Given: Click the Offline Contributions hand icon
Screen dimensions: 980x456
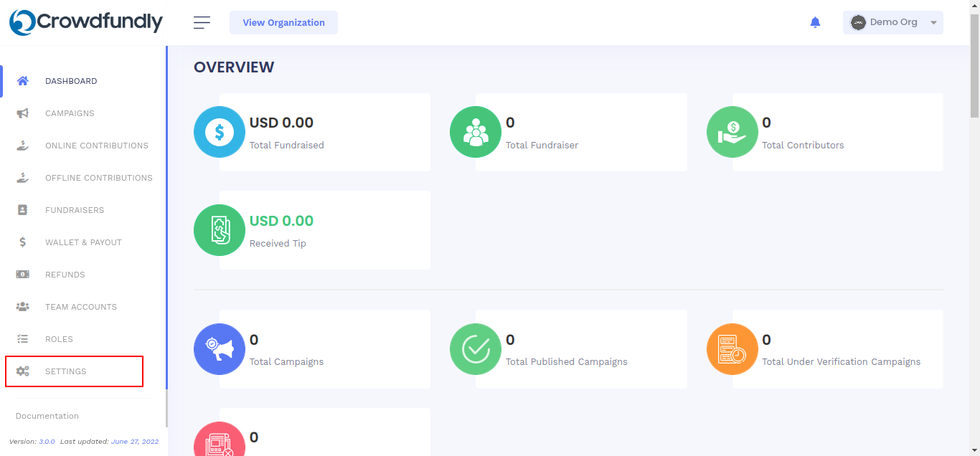Looking at the screenshot, I should click(x=23, y=178).
